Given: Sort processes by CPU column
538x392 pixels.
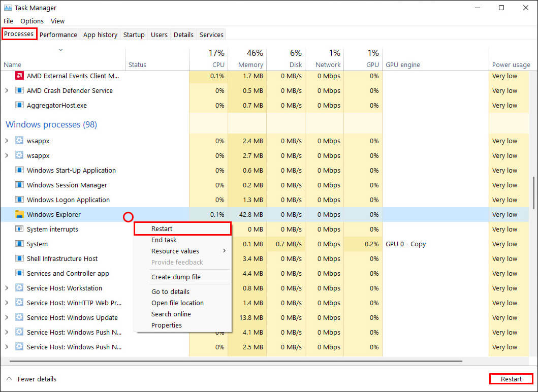Looking at the screenshot, I should pos(209,60).
